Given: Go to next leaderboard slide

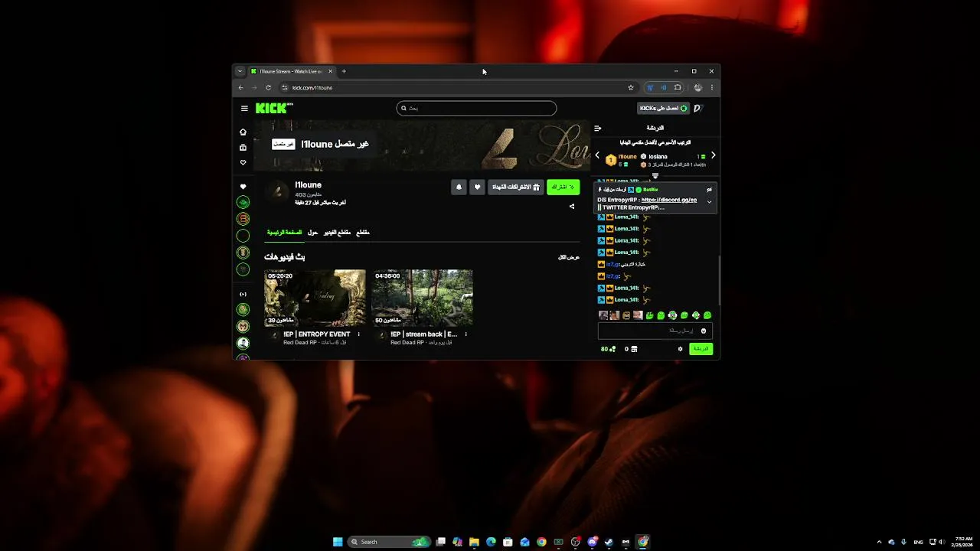Looking at the screenshot, I should click(x=713, y=155).
